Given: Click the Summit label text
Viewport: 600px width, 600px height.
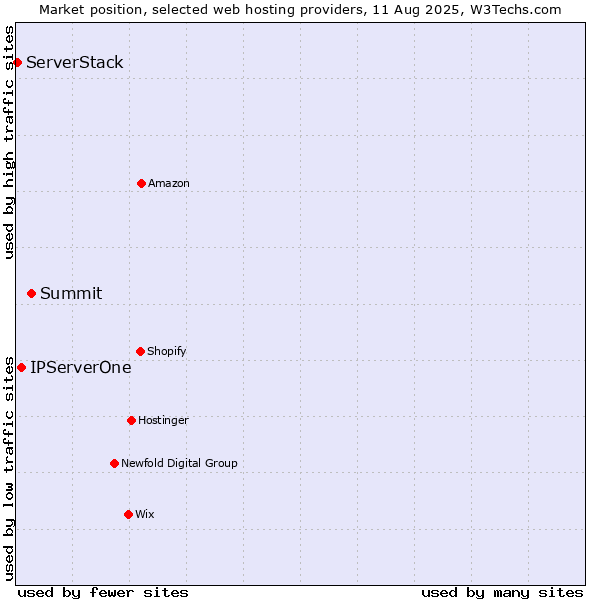Looking at the screenshot, I should tap(71, 293).
